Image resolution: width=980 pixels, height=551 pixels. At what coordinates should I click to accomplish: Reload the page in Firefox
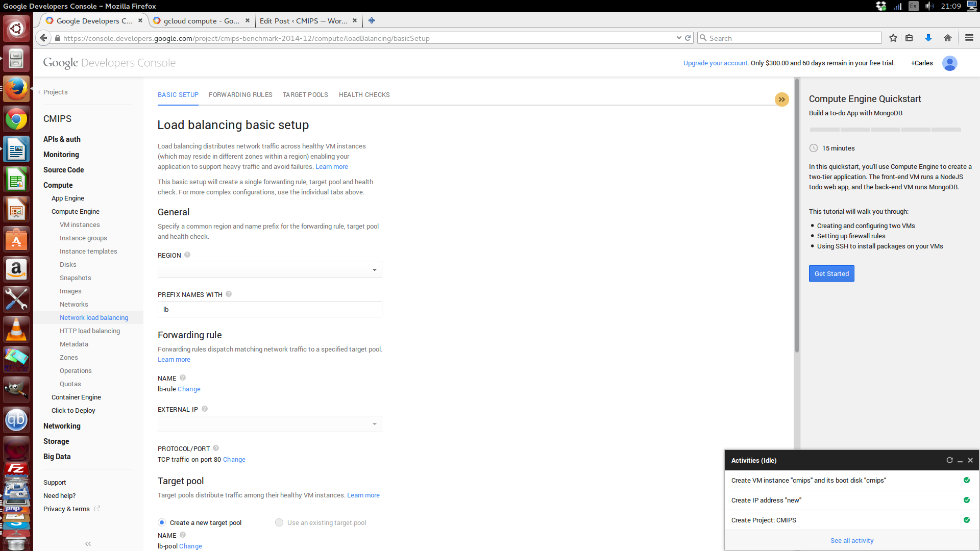688,38
